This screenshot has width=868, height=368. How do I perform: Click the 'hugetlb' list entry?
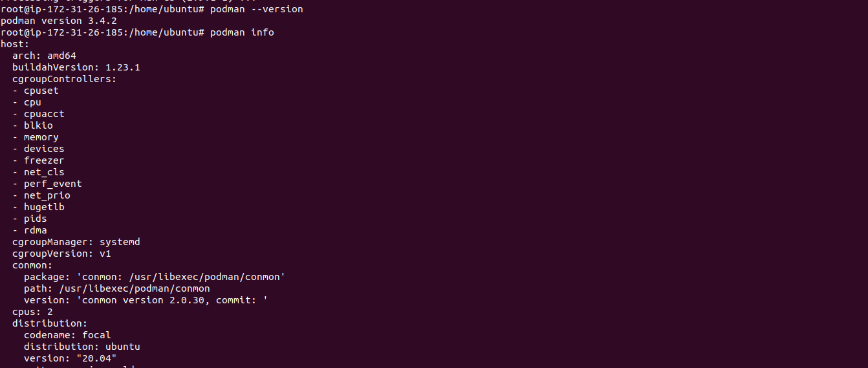[44, 207]
